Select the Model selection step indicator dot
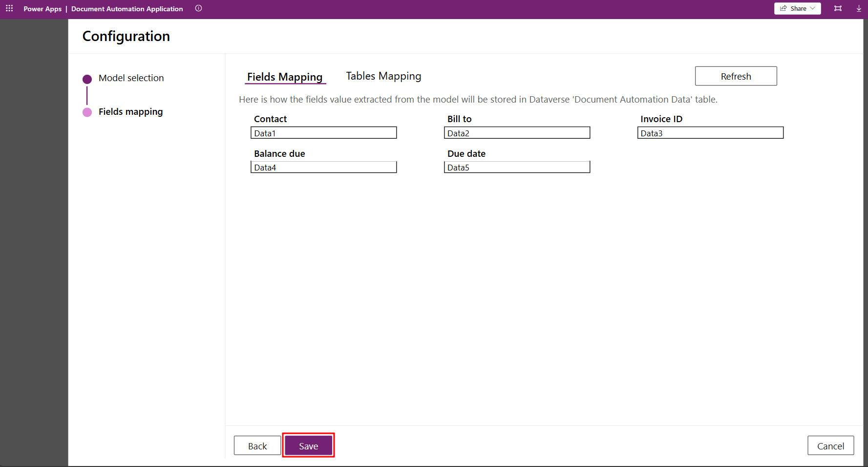 (x=87, y=78)
